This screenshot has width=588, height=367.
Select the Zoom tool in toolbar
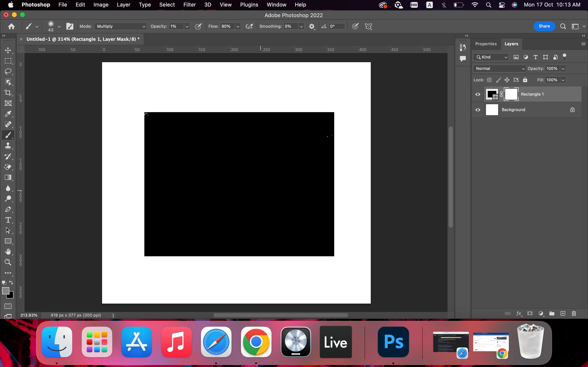(8, 262)
